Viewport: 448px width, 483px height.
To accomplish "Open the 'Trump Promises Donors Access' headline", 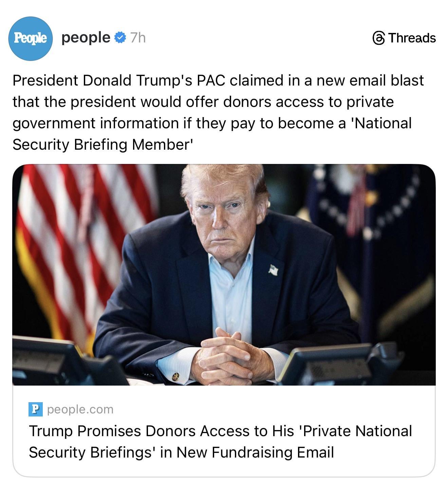I will [x=220, y=442].
